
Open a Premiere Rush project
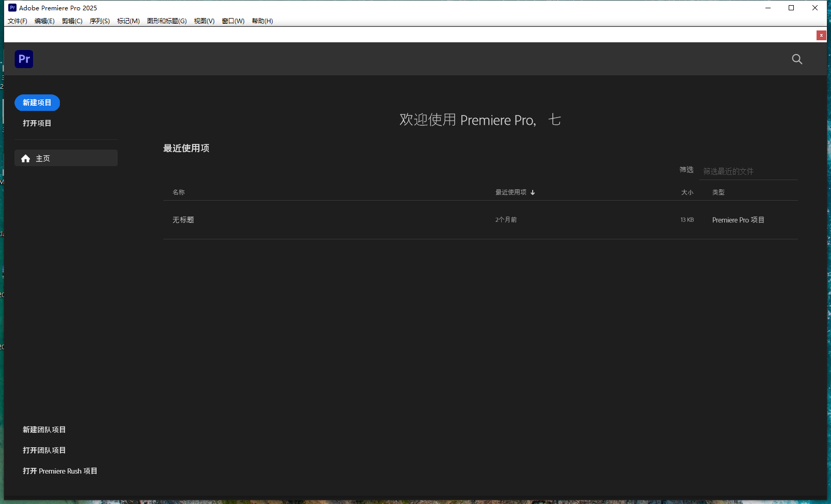(59, 470)
